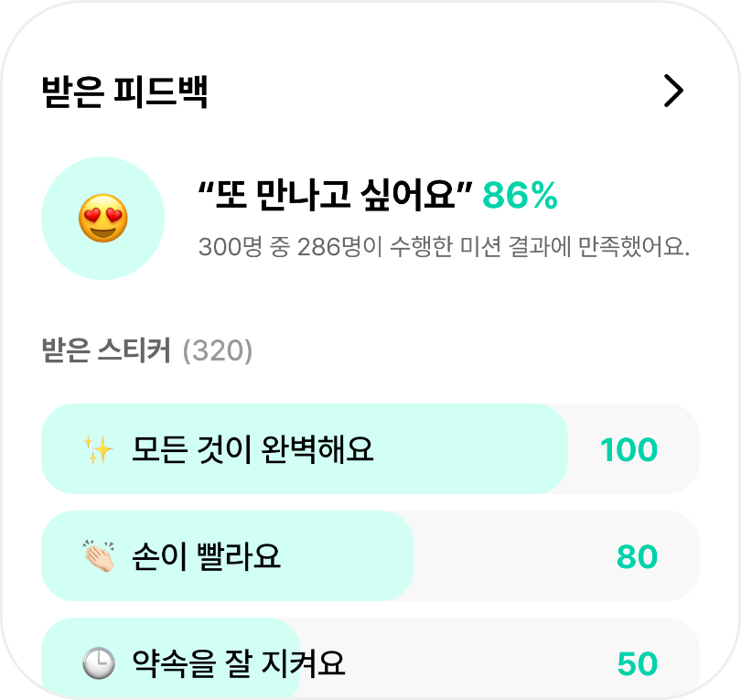The width and height of the screenshot is (741, 700).
Task: Click the 300명 중 286명 satisfaction description
Action: point(444,247)
